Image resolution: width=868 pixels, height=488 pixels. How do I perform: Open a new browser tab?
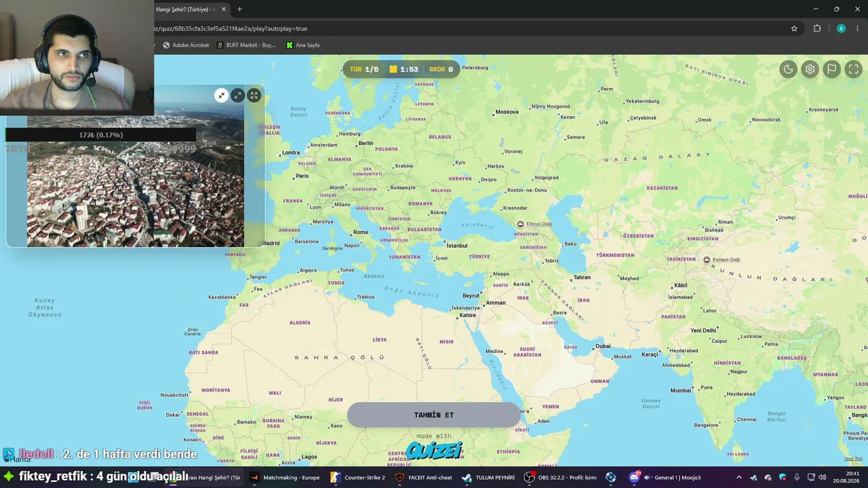(x=239, y=9)
